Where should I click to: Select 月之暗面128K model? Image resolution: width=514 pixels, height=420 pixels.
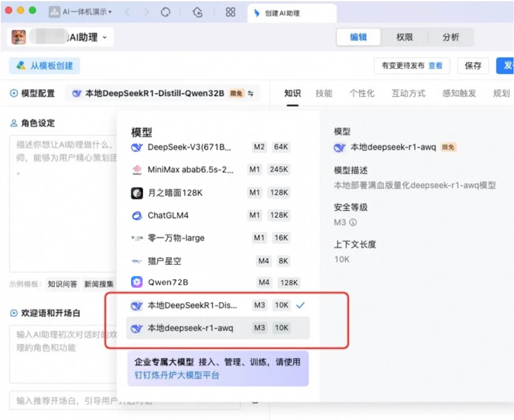pyautogui.click(x=218, y=193)
